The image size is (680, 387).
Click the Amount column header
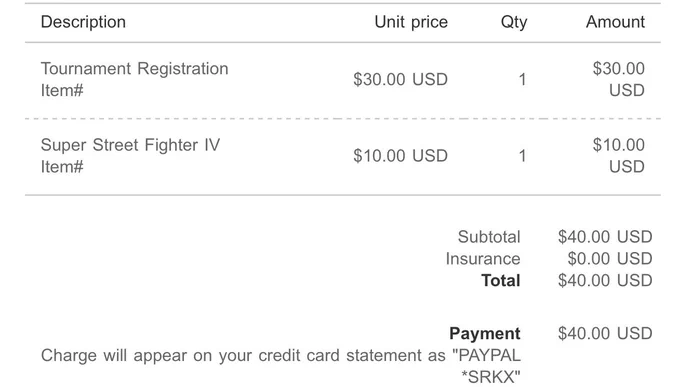click(x=615, y=22)
